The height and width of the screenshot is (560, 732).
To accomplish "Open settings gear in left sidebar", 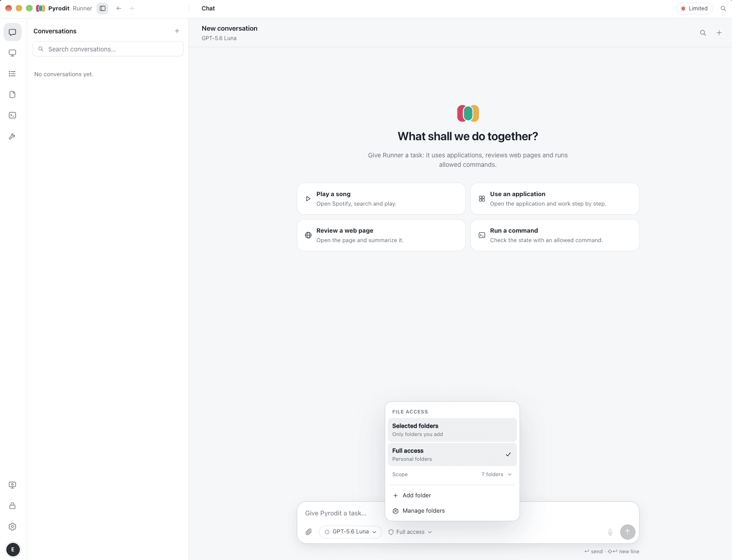I will pyautogui.click(x=13, y=527).
